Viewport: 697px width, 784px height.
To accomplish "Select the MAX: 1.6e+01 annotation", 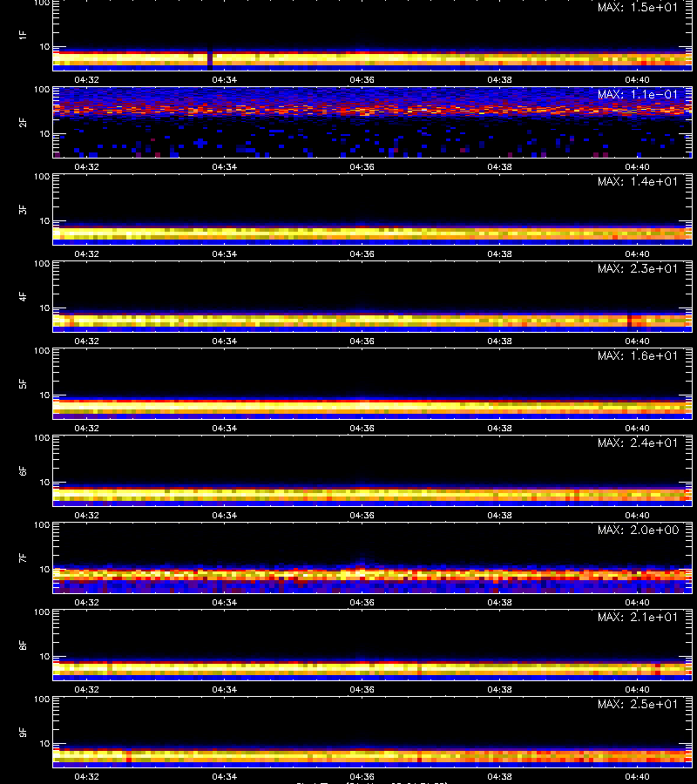I will coord(638,355).
